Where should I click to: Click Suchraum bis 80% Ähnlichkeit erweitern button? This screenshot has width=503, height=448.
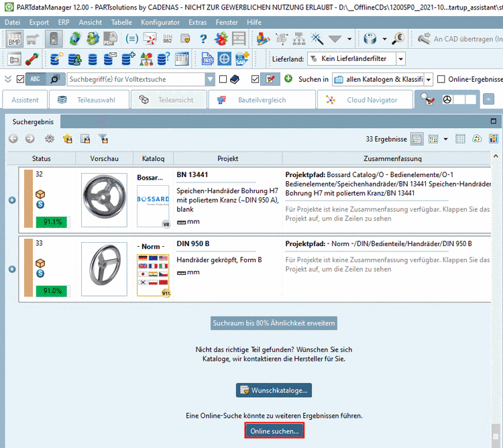click(x=274, y=323)
